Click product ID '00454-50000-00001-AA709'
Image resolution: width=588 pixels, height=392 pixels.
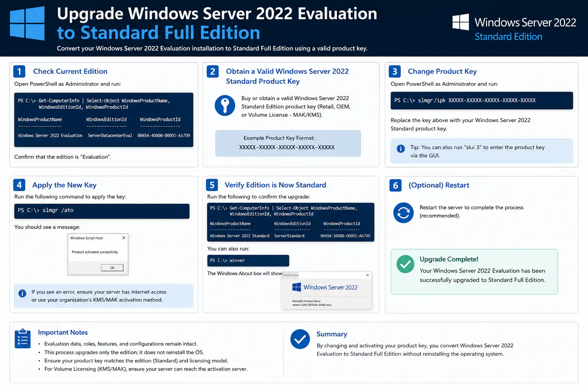pyautogui.click(x=345, y=236)
